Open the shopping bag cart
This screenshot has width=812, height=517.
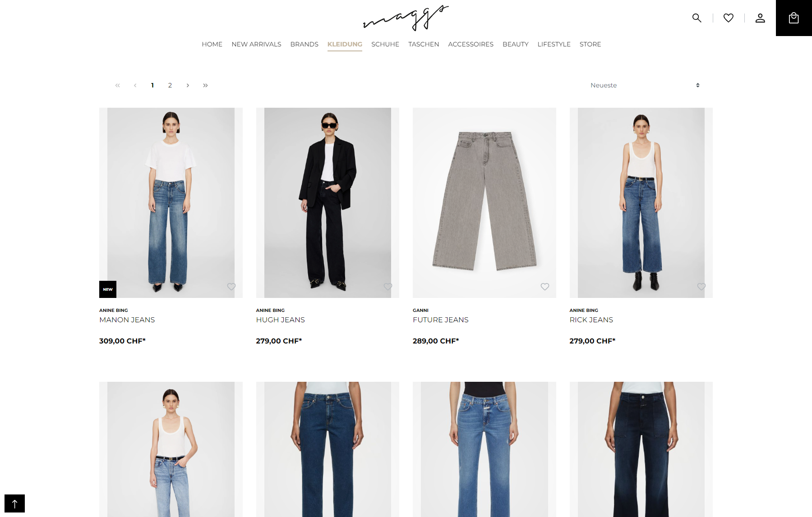tap(794, 18)
